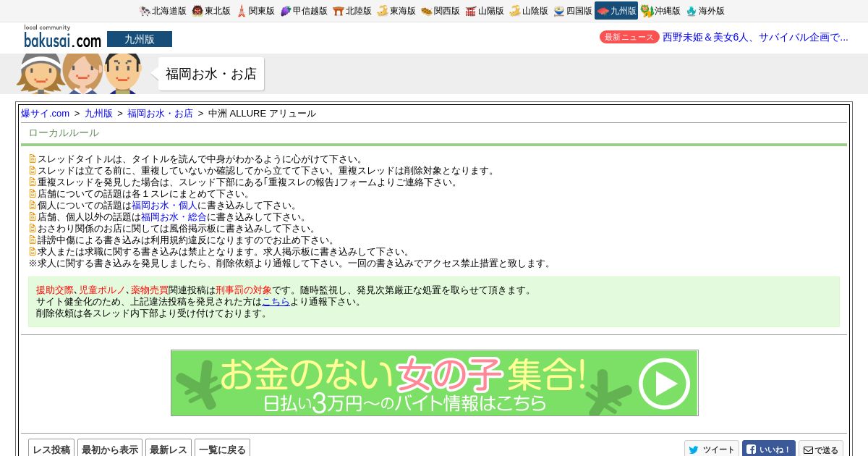The width and height of the screenshot is (868, 456).
Task: Click the blue 九州版 label beside logo
Action: [140, 39]
